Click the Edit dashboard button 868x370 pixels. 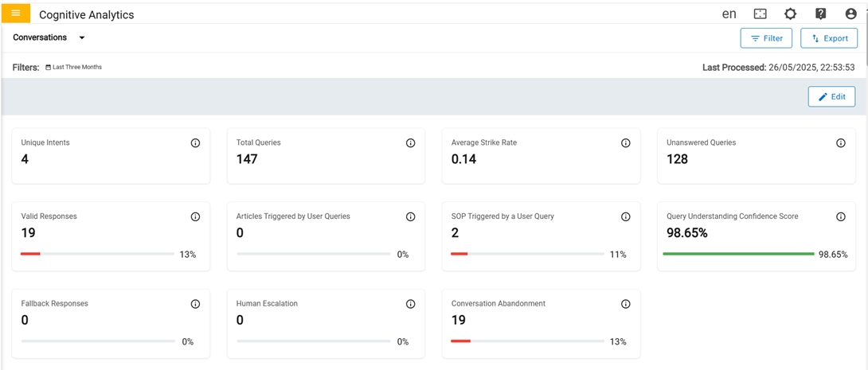tap(831, 96)
